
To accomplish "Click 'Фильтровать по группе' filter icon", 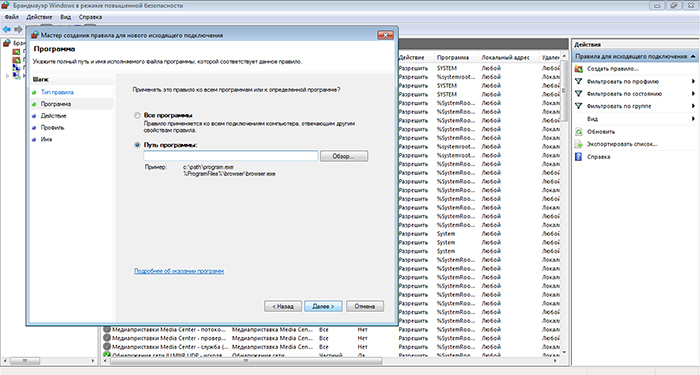I will click(579, 106).
